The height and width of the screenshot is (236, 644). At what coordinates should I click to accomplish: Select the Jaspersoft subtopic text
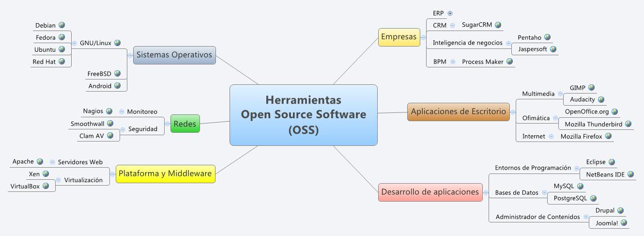coord(532,49)
